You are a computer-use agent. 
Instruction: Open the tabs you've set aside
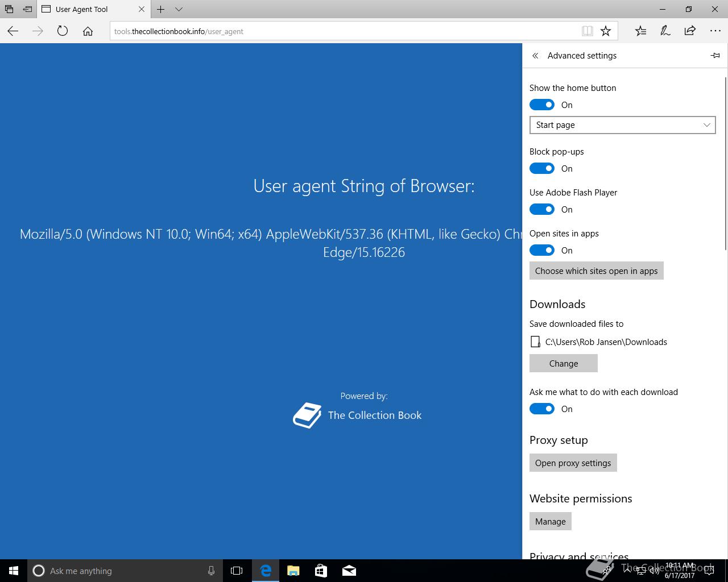(9, 9)
